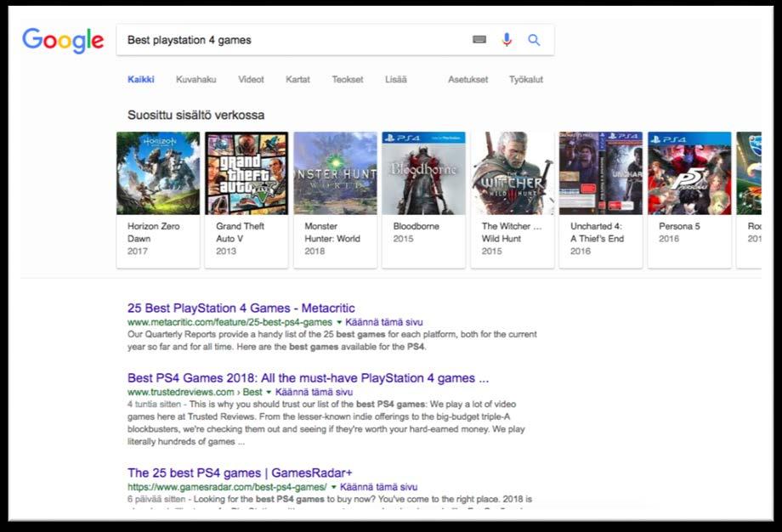Expand the dropdown arrow beside the metacritic URL
Viewport: 782px width, 532px height.
click(339, 322)
